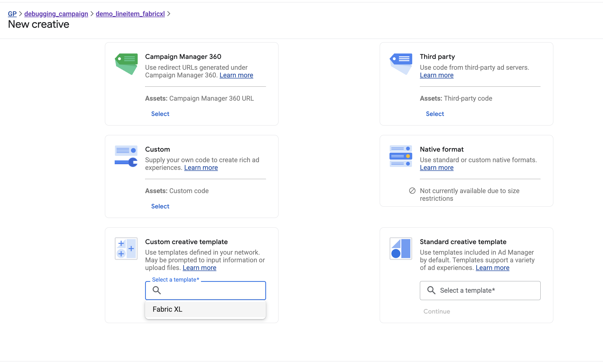Open Learn more for Custom creative template
This screenshot has height=364, width=603.
(200, 268)
